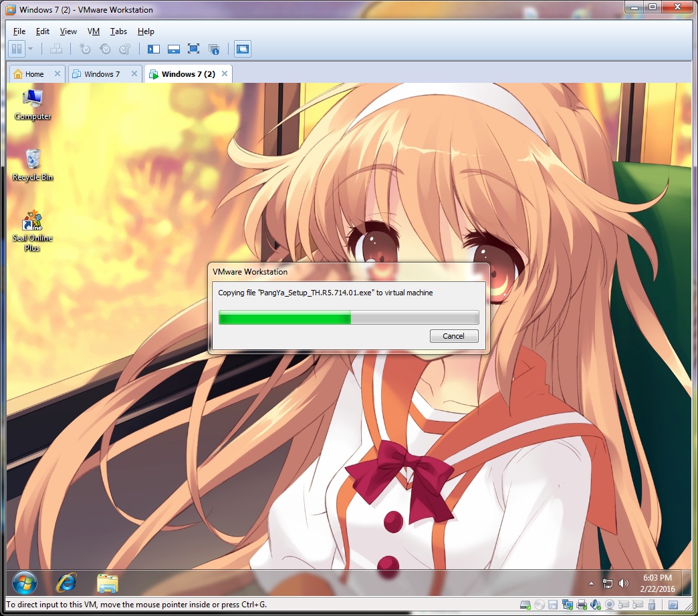Open the View menu
The width and height of the screenshot is (698, 616).
tap(68, 31)
